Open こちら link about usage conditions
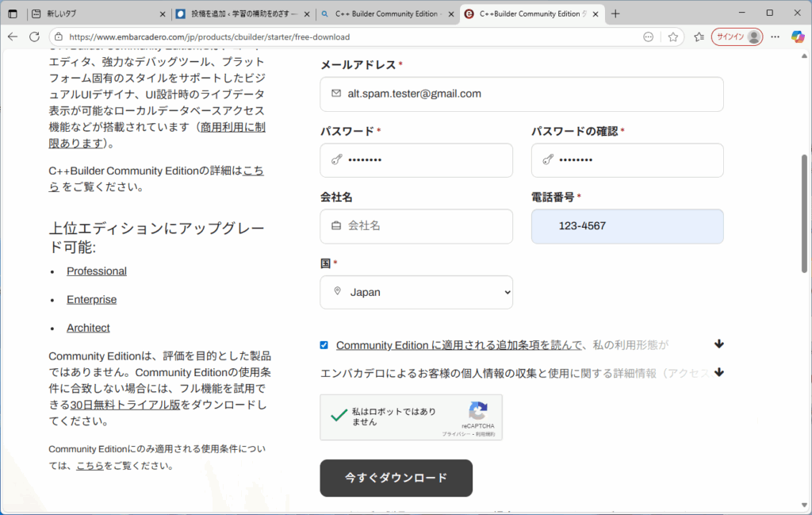This screenshot has height=515, width=812. pyautogui.click(x=90, y=465)
